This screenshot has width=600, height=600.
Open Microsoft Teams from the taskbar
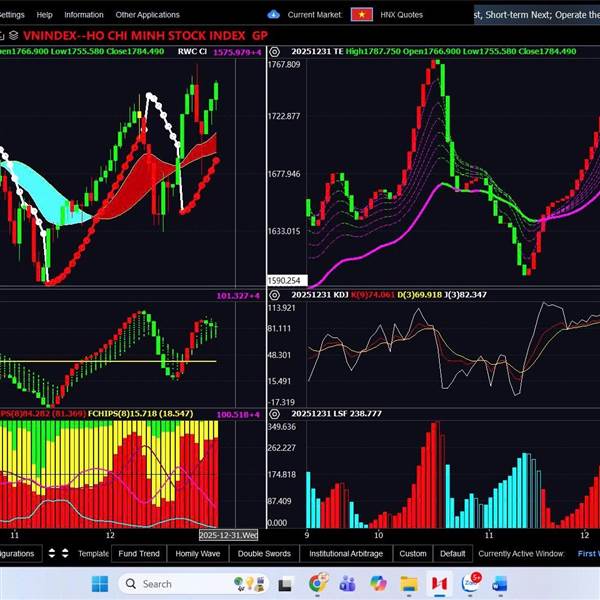click(x=348, y=583)
